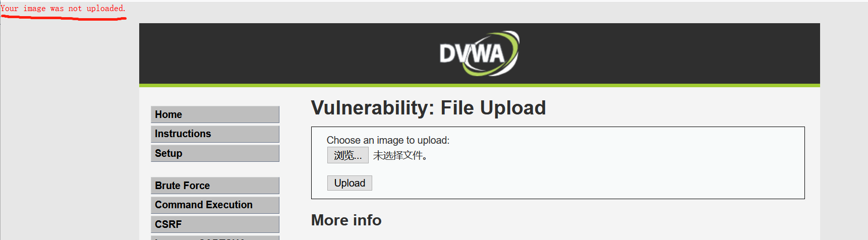Click the 'Your image was not uploaded' message
The width and height of the screenshot is (868, 240).
pos(63,9)
